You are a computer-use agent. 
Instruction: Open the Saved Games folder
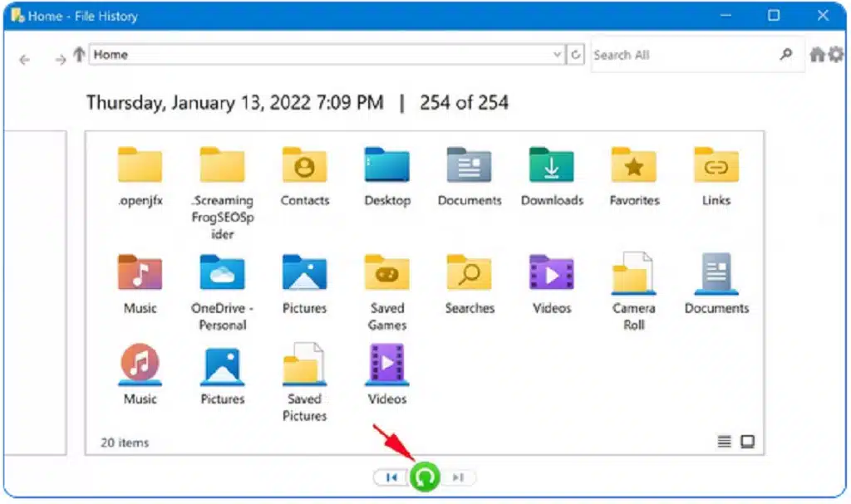(x=386, y=272)
